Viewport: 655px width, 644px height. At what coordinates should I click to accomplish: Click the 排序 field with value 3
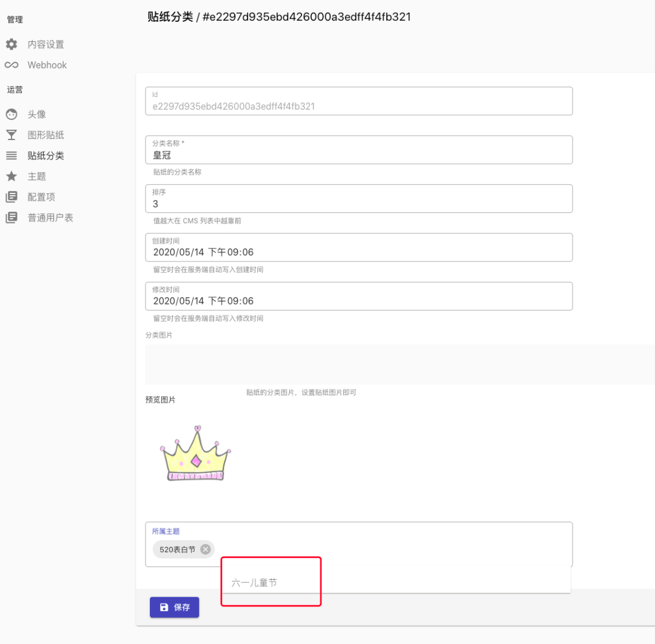pyautogui.click(x=359, y=198)
